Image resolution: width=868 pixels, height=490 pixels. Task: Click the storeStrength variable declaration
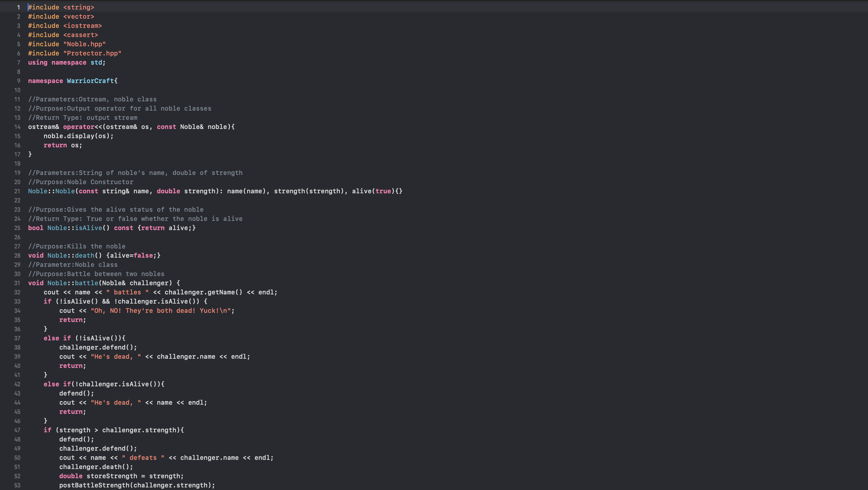[x=112, y=476]
